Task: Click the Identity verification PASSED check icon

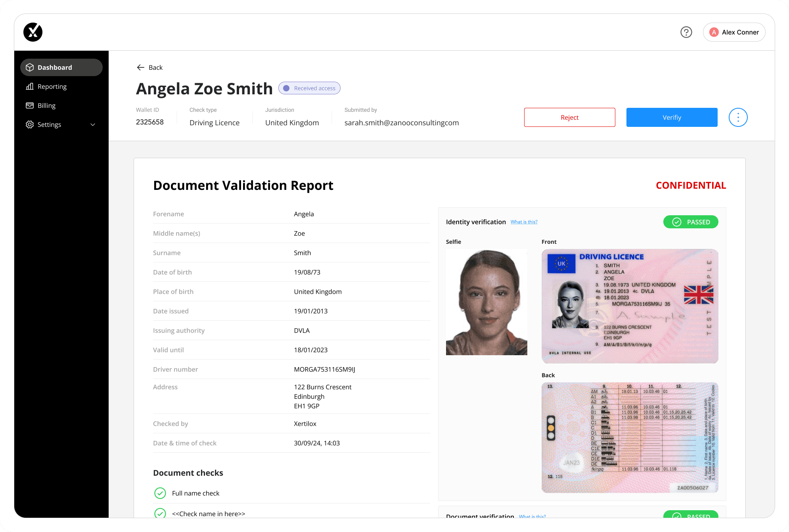Action: (677, 222)
